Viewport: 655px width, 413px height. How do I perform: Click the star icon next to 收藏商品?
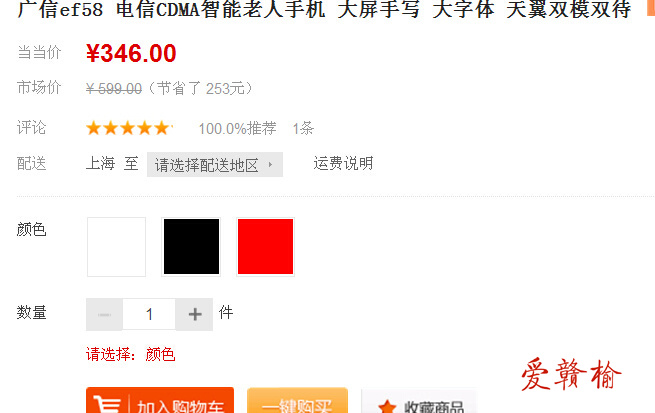point(387,407)
